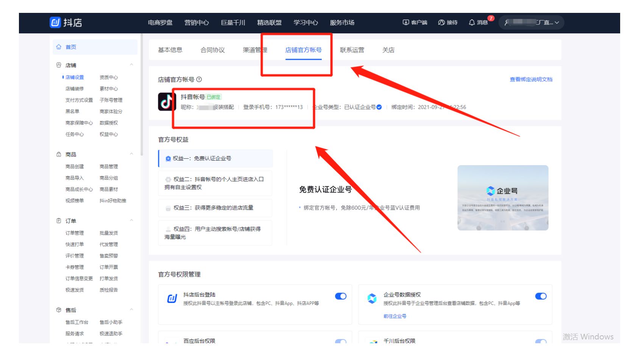Collapse the 商品 sidebar section
644x358 pixels.
(131, 154)
